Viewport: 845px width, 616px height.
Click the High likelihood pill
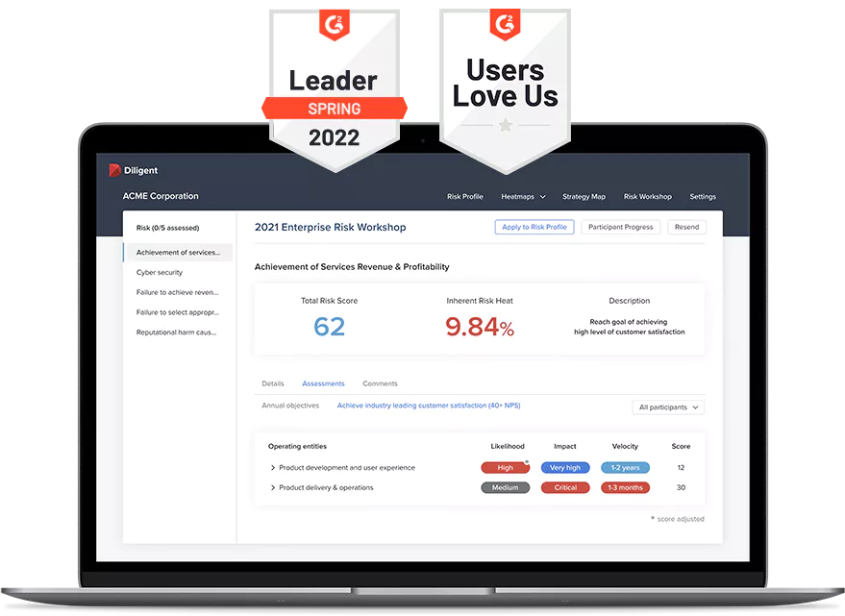pyautogui.click(x=505, y=468)
